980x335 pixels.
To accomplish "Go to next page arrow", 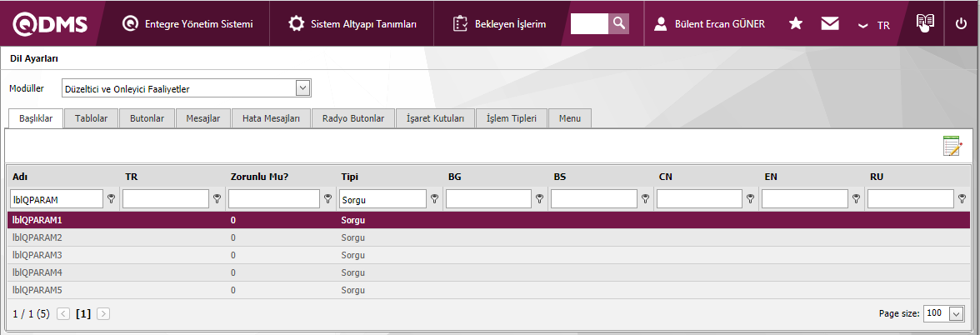I will (x=103, y=314).
